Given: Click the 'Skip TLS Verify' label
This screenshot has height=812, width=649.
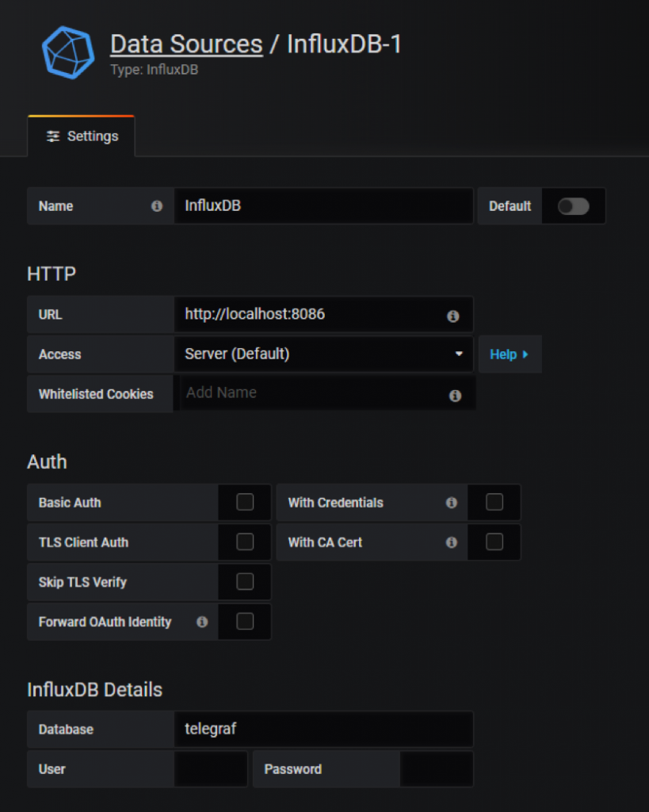Looking at the screenshot, I should (x=82, y=582).
